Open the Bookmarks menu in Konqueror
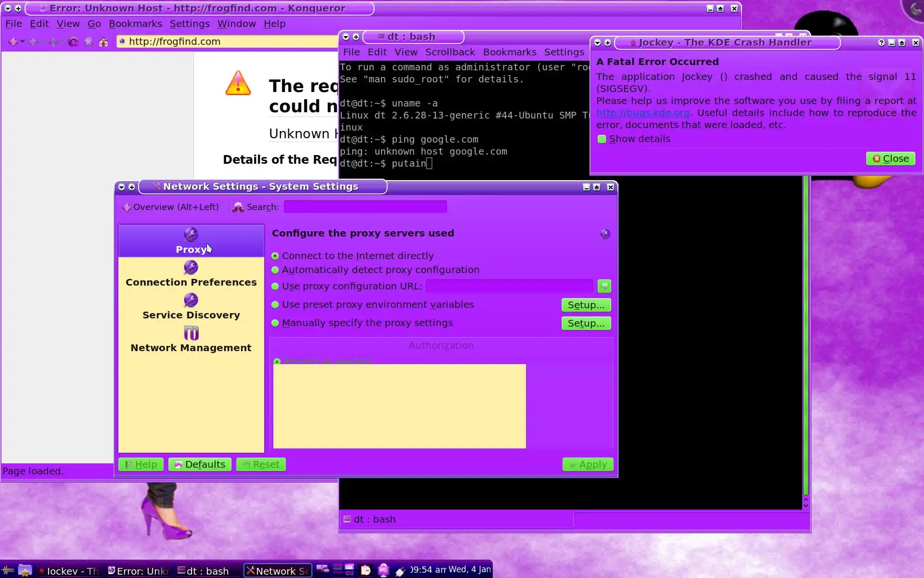Image resolution: width=924 pixels, height=578 pixels. (x=135, y=24)
